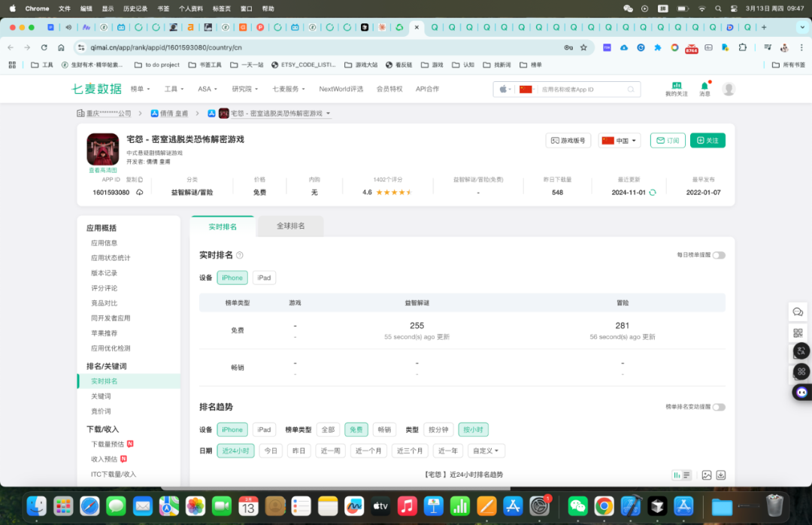Expand the 研究院 nav dropdown
This screenshot has width=812, height=525.
click(245, 90)
